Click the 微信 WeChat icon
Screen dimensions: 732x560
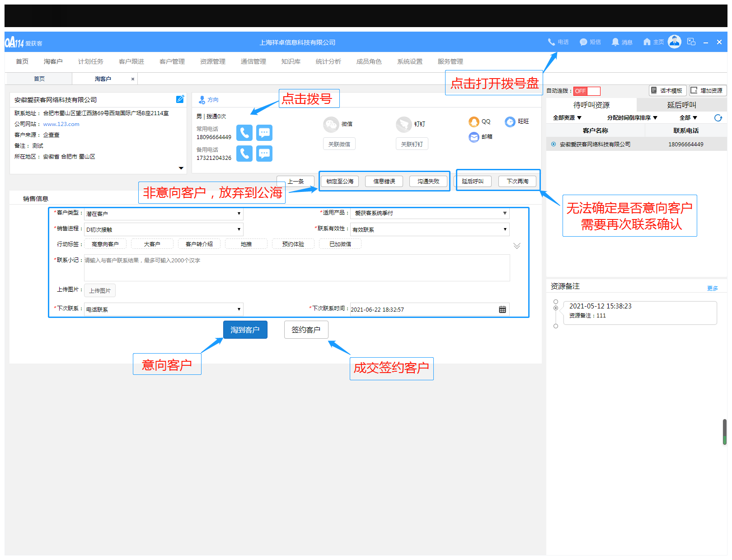tap(331, 124)
